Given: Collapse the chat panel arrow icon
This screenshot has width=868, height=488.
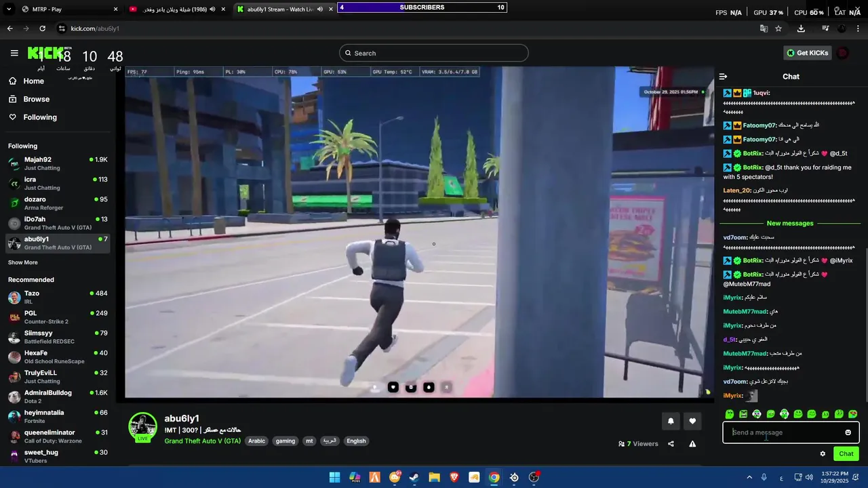Looking at the screenshot, I should 723,77.
